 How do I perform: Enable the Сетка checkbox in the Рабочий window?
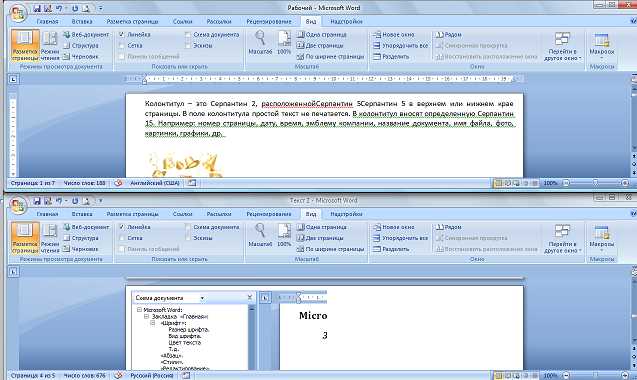122,46
